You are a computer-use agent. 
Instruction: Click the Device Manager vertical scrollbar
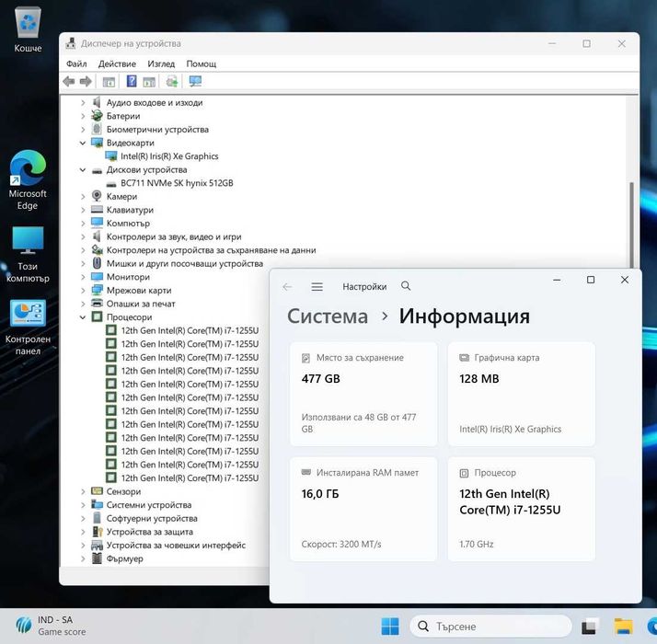tap(632, 226)
